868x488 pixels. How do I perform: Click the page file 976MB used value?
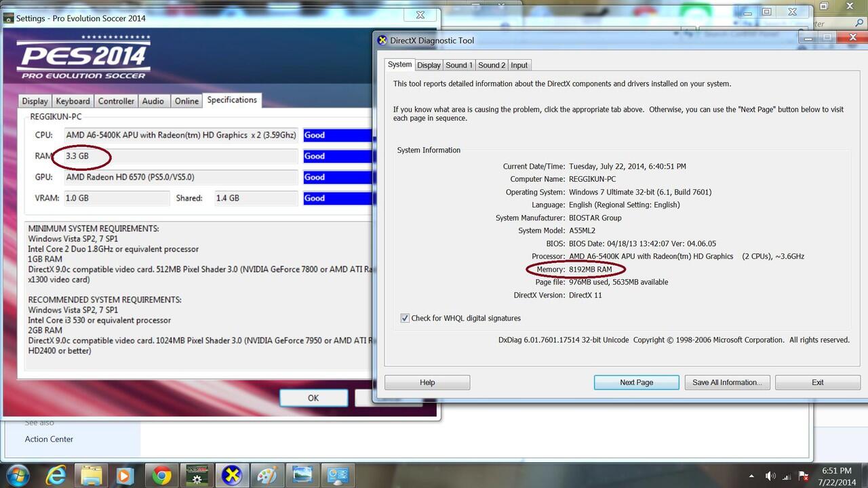tap(618, 282)
